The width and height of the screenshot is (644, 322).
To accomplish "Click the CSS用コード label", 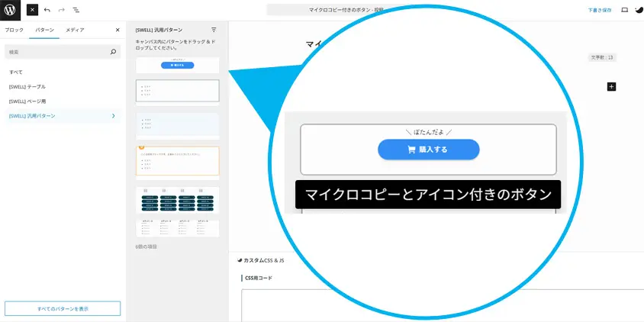I will tap(259, 278).
